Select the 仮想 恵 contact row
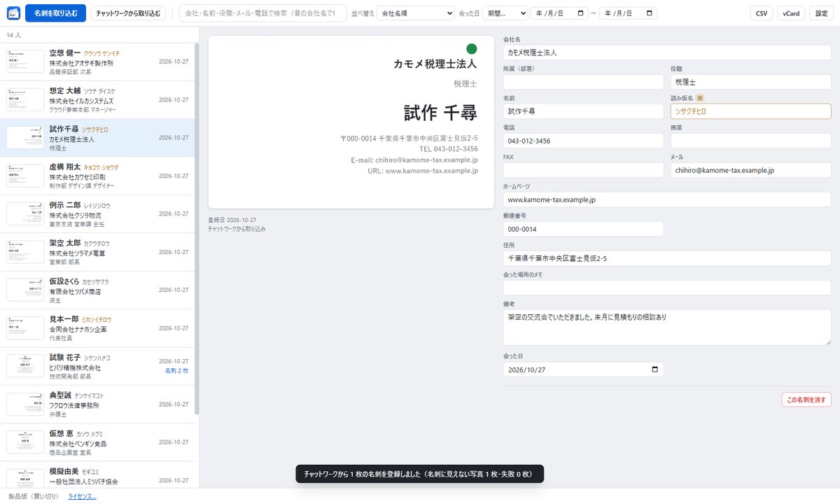The image size is (840, 504). tap(97, 442)
